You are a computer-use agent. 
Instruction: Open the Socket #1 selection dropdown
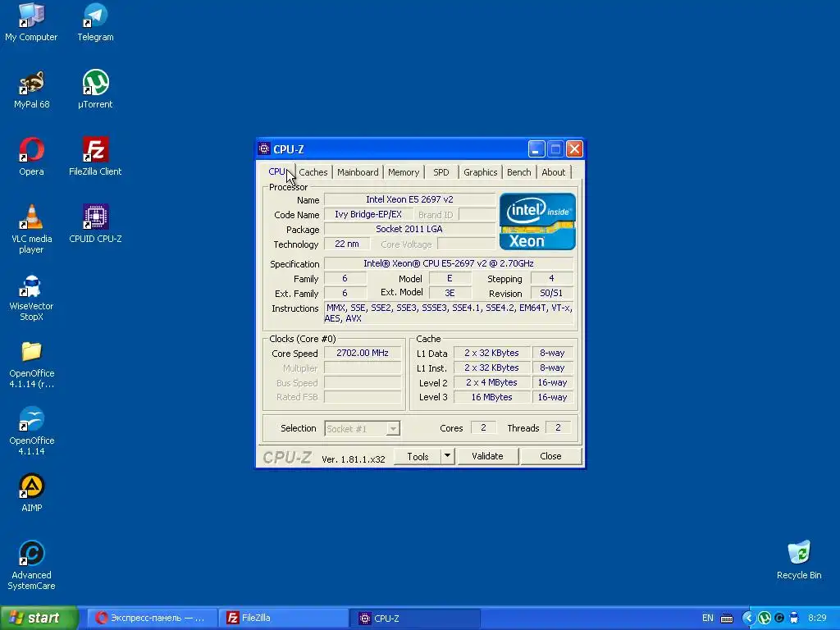(362, 428)
